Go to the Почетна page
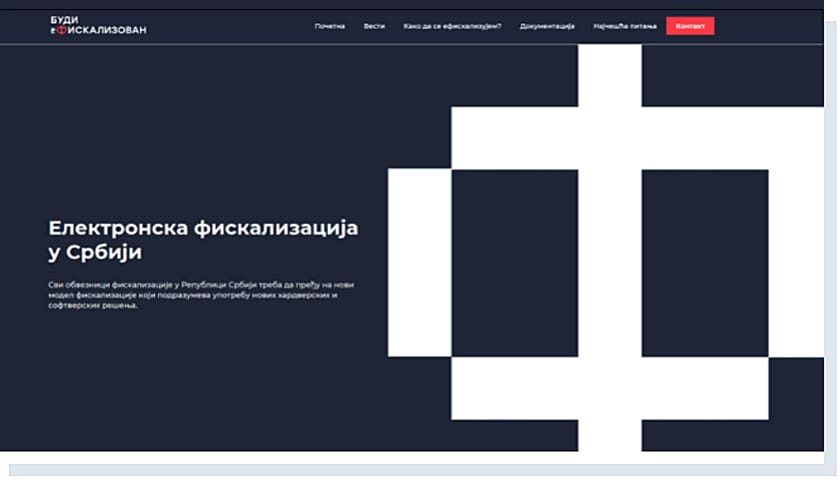Image resolution: width=840 pixels, height=480 pixels. pos(329,26)
